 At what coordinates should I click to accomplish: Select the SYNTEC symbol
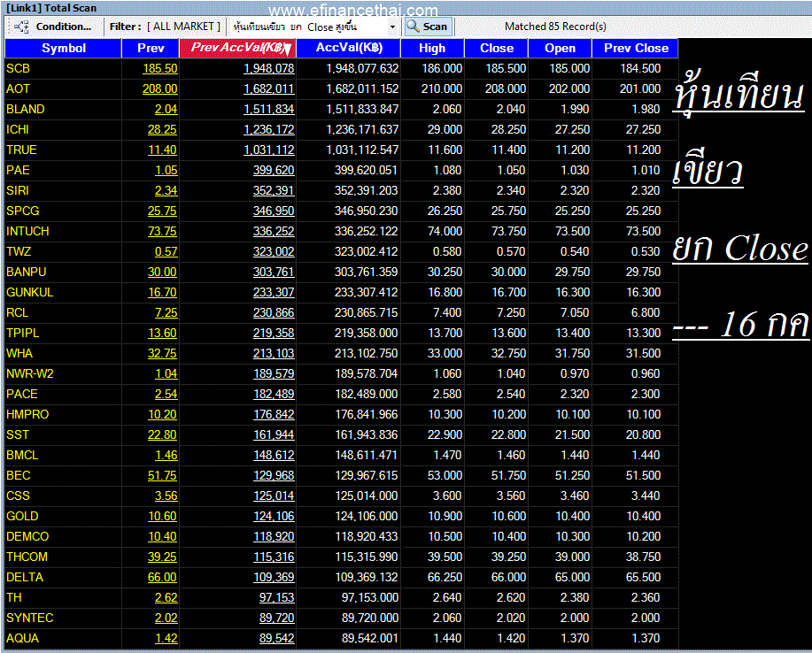pos(30,618)
